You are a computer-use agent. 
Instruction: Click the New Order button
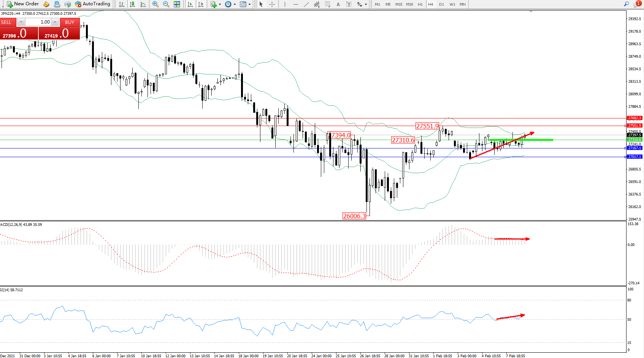point(23,4)
